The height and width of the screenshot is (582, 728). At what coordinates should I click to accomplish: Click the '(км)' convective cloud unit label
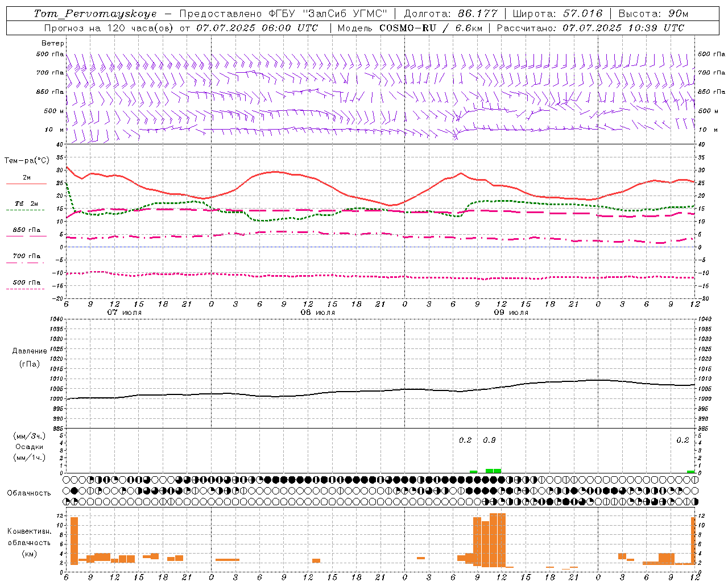click(29, 553)
